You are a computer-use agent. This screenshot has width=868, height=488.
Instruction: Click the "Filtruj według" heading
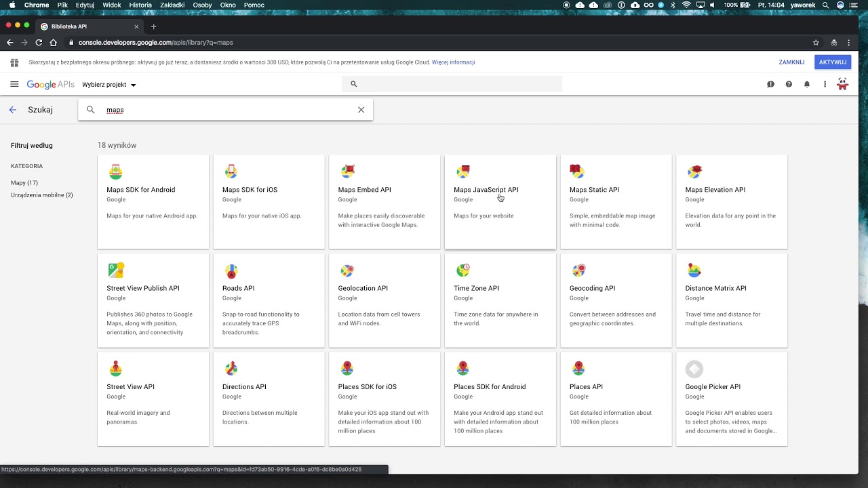click(x=32, y=146)
